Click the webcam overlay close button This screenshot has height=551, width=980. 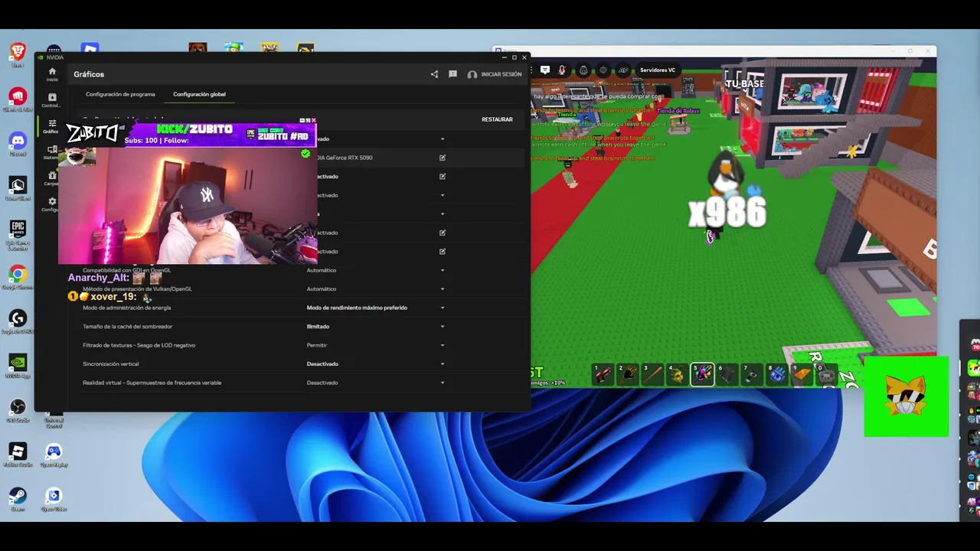pyautogui.click(x=313, y=120)
